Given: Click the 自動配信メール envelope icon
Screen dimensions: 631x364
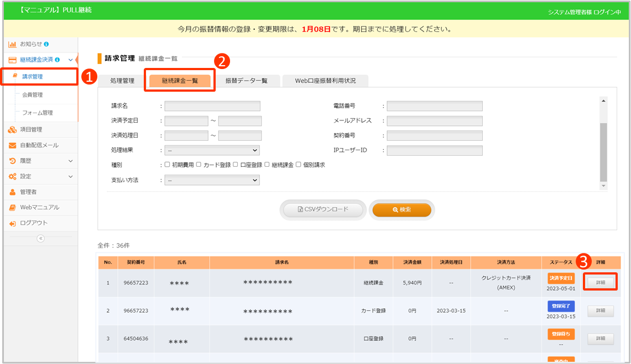Looking at the screenshot, I should (12, 145).
